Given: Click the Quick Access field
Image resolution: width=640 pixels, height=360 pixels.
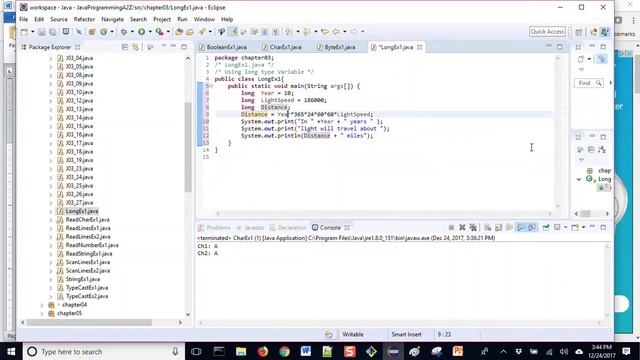Looking at the screenshot, I should click(547, 31).
